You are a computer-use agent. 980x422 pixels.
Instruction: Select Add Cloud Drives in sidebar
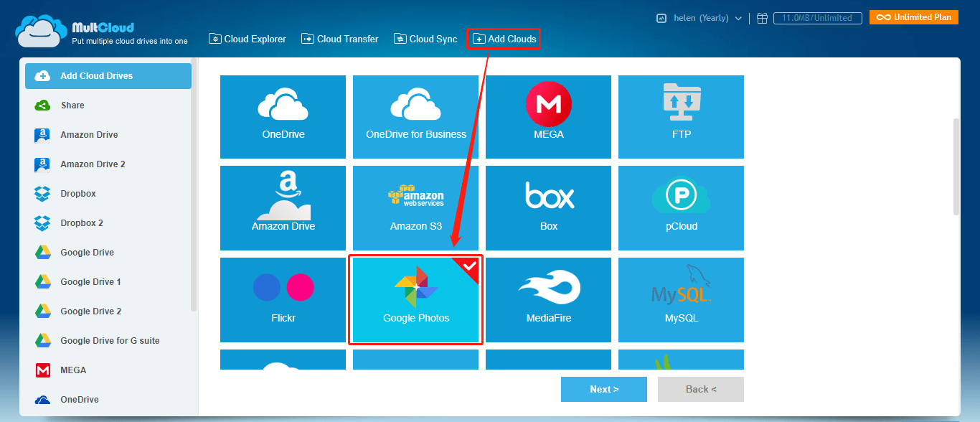(108, 76)
